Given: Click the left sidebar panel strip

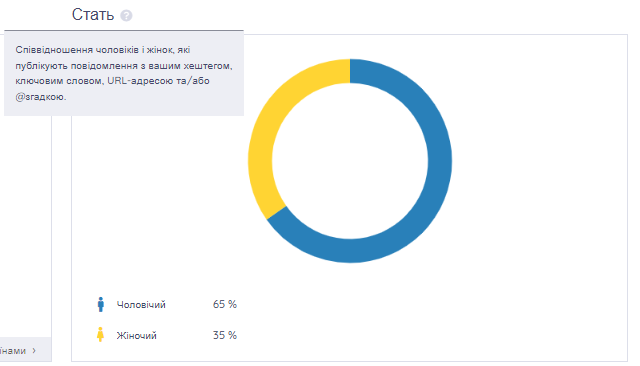Looking at the screenshot, I should 26,226.
